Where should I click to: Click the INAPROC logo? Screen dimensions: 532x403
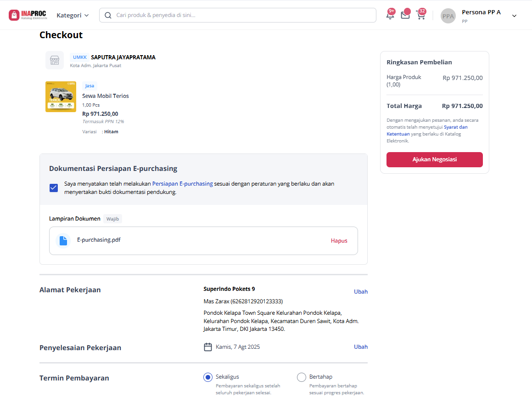pyautogui.click(x=28, y=15)
